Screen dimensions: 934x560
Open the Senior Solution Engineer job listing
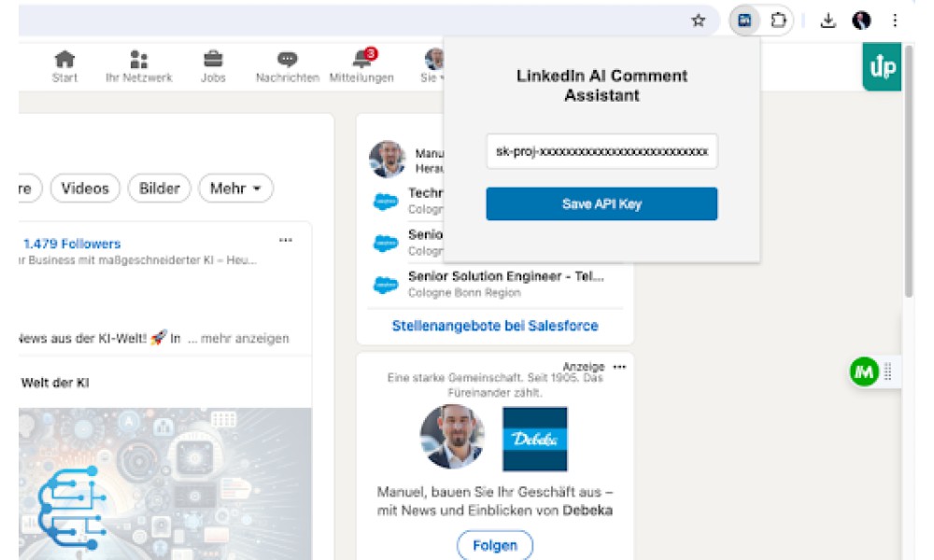click(x=505, y=276)
